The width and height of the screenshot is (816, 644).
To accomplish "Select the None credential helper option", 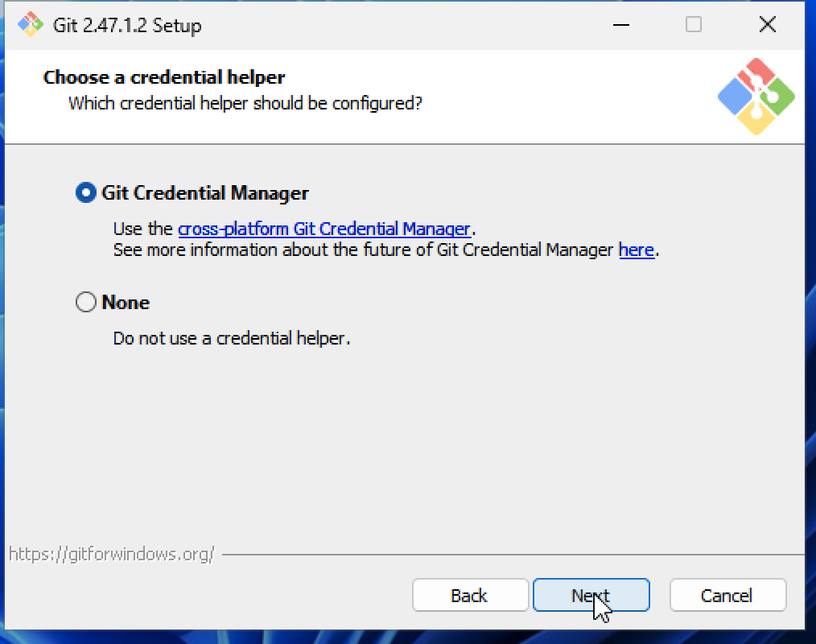I will (86, 302).
